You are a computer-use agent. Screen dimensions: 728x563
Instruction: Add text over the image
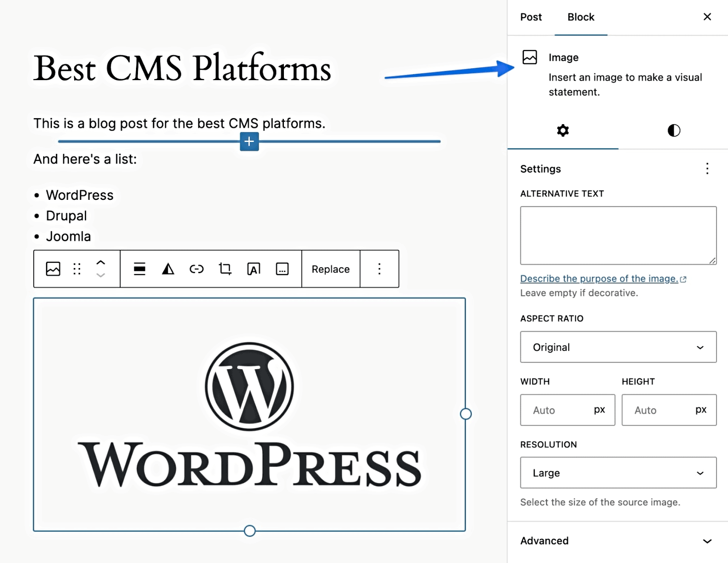click(253, 269)
